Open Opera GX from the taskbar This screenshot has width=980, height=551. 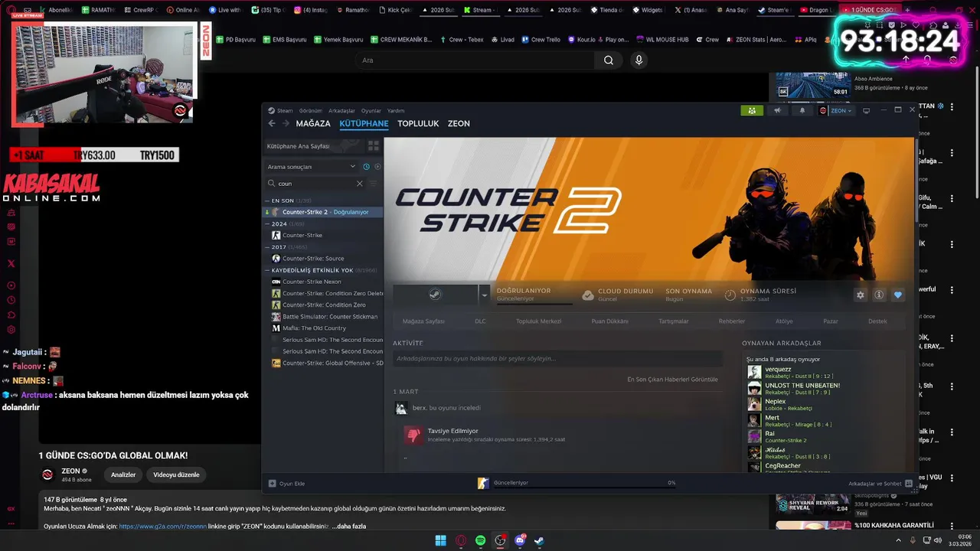point(460,540)
